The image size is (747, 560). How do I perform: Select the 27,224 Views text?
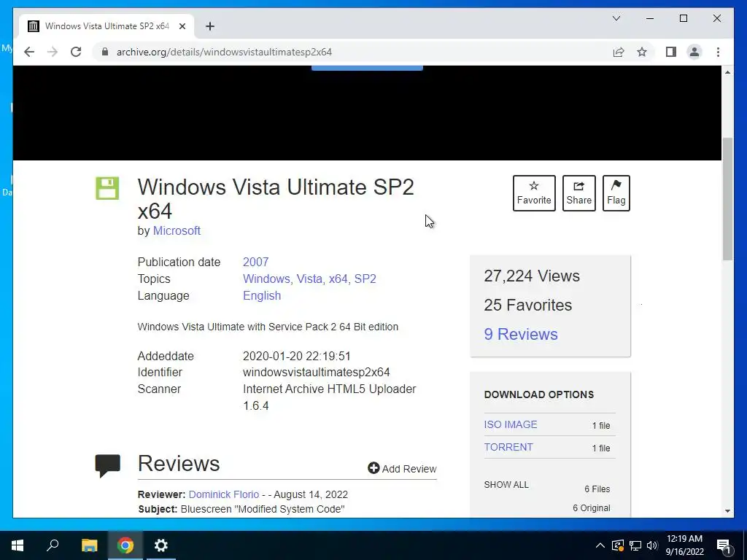tap(532, 276)
